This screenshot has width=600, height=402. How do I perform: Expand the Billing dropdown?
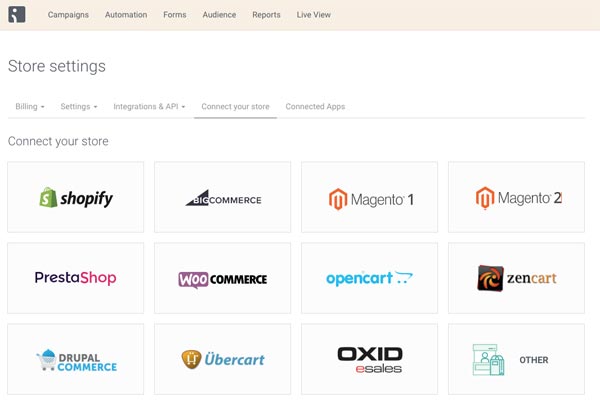30,106
